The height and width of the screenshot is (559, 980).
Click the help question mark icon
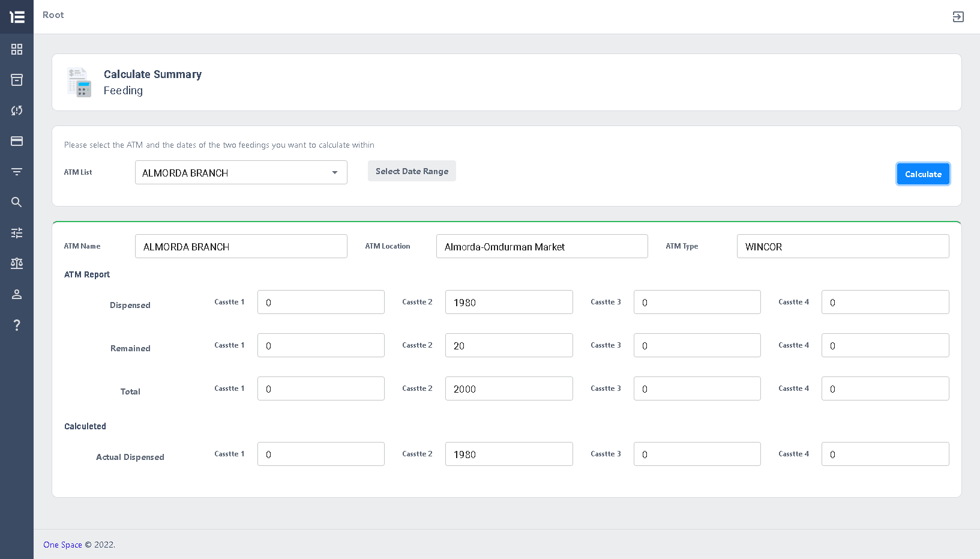click(16, 325)
